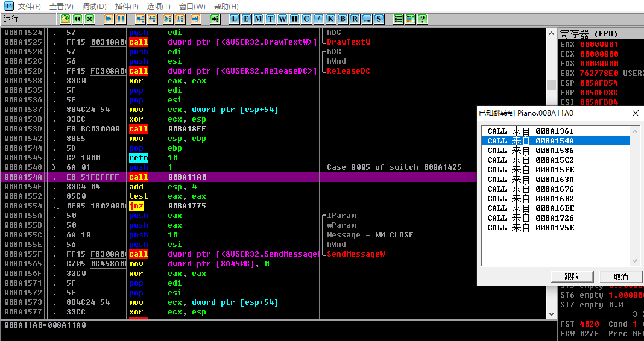644x341 pixels.
Task: Open debugging options list icon
Action: [x=398, y=19]
